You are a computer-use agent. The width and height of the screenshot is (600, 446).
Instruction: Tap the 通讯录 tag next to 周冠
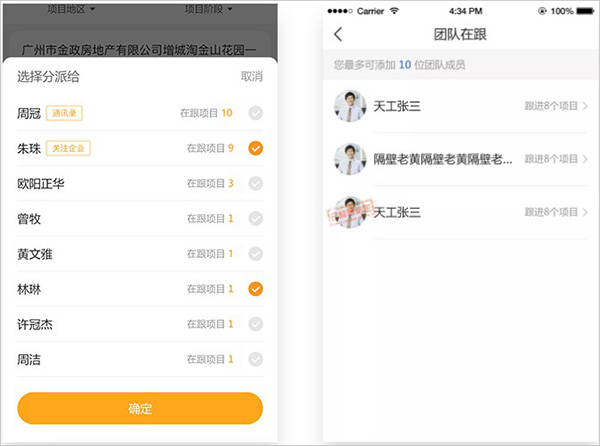pyautogui.click(x=64, y=113)
